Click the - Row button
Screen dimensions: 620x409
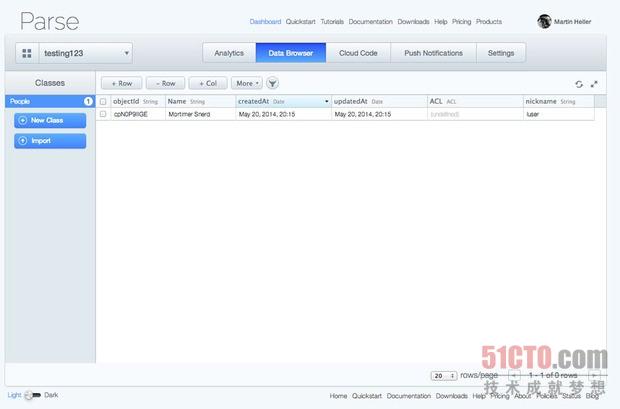click(165, 83)
